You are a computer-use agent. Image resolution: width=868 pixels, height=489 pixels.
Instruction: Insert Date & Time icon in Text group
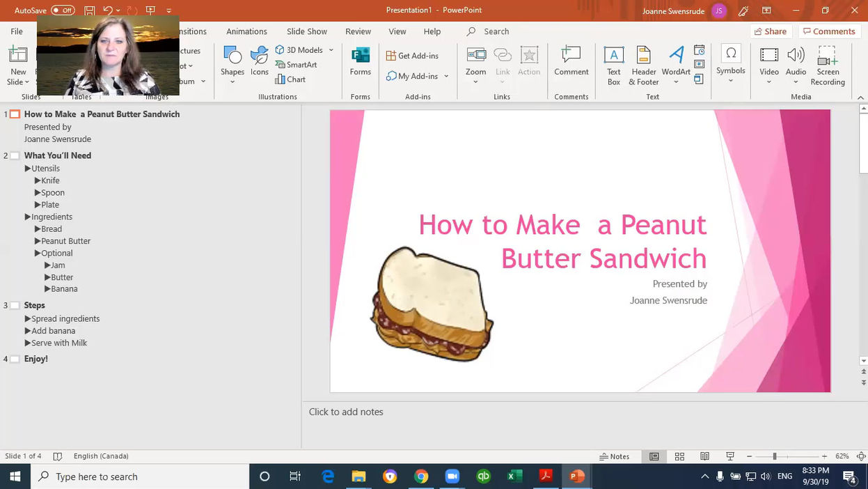pyautogui.click(x=700, y=50)
